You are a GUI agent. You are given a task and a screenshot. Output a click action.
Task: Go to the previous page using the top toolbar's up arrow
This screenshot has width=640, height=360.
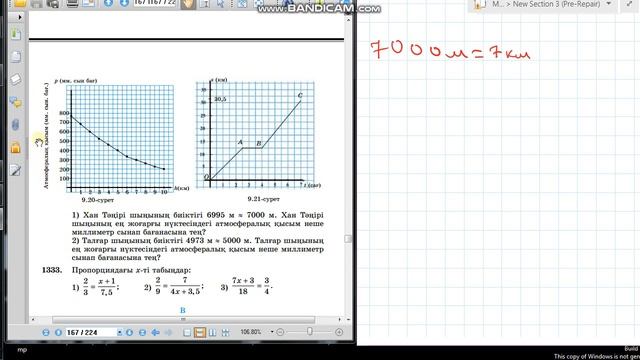[x=108, y=3]
